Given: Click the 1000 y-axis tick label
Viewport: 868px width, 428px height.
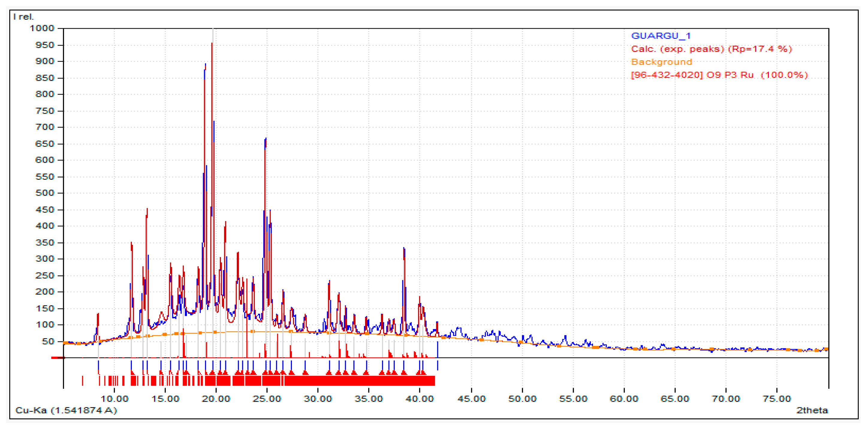Looking at the screenshot, I should (42, 28).
